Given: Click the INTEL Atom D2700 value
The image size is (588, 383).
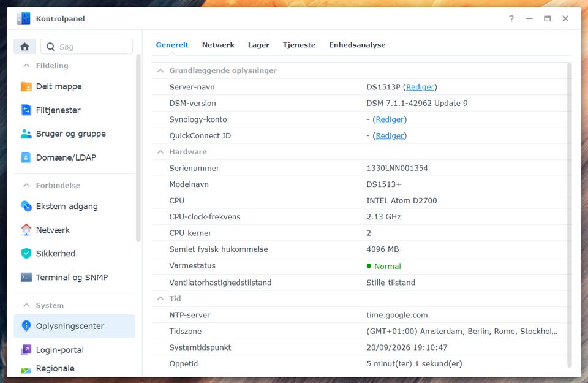Looking at the screenshot, I should [x=402, y=200].
